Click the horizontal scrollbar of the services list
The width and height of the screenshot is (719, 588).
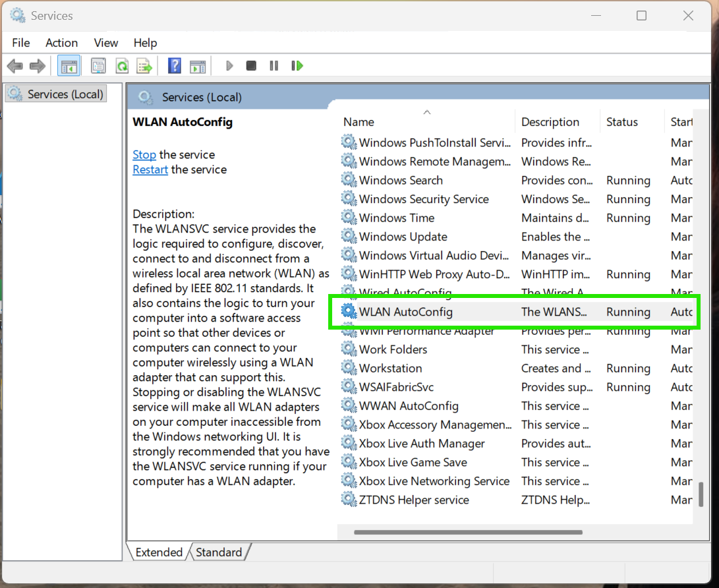click(468, 533)
